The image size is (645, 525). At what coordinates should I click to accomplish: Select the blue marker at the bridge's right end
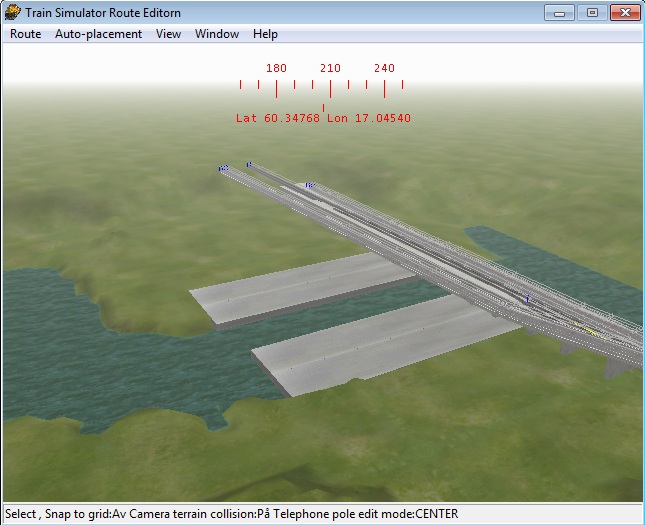pos(527,298)
